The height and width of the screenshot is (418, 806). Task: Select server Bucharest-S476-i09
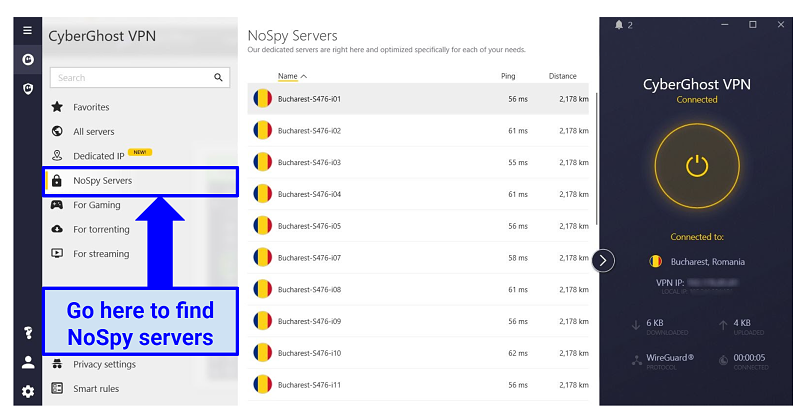point(418,321)
